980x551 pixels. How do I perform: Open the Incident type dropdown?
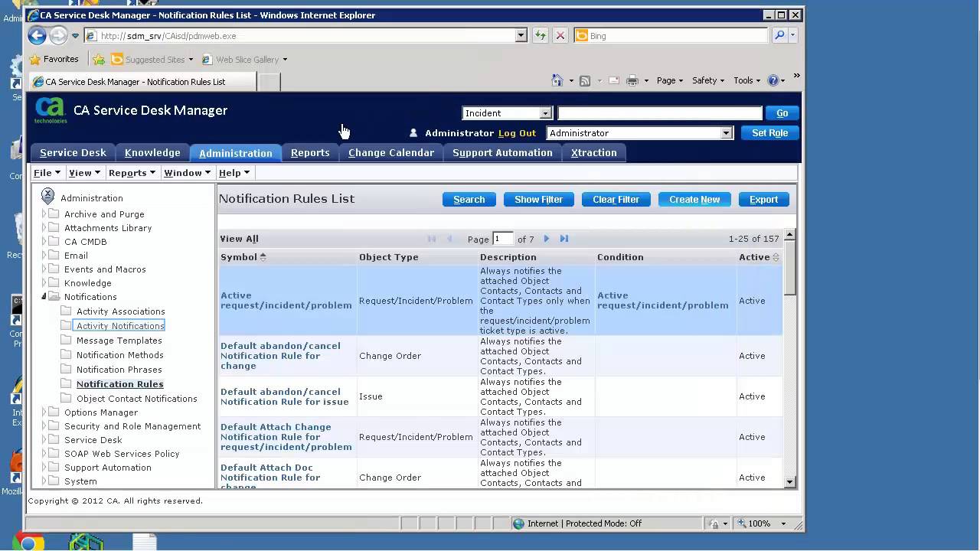pos(545,113)
